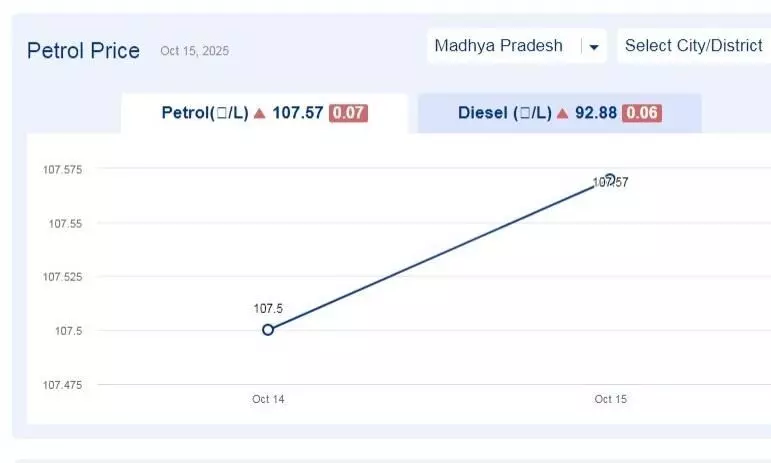
Task: Click the red up-triangle in the Diesel tab
Action: (x=563, y=114)
